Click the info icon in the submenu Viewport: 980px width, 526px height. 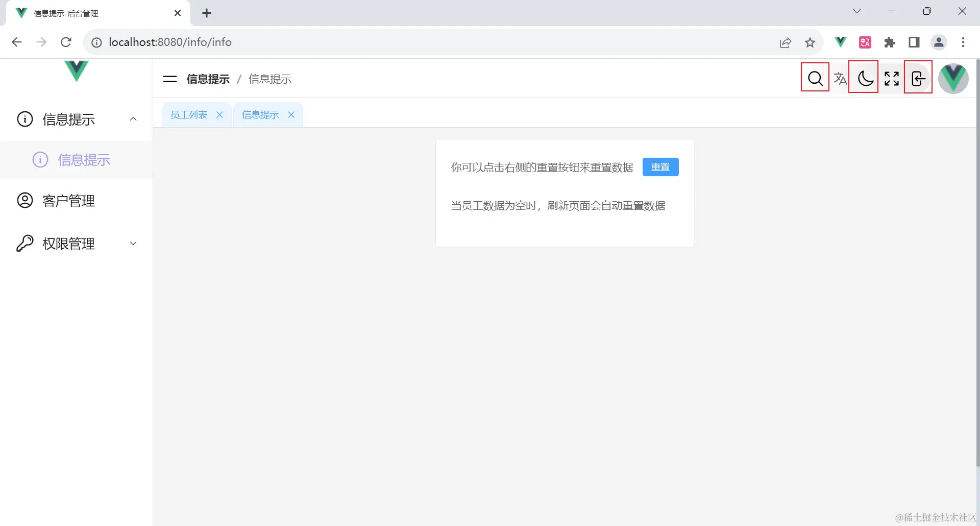pyautogui.click(x=40, y=159)
